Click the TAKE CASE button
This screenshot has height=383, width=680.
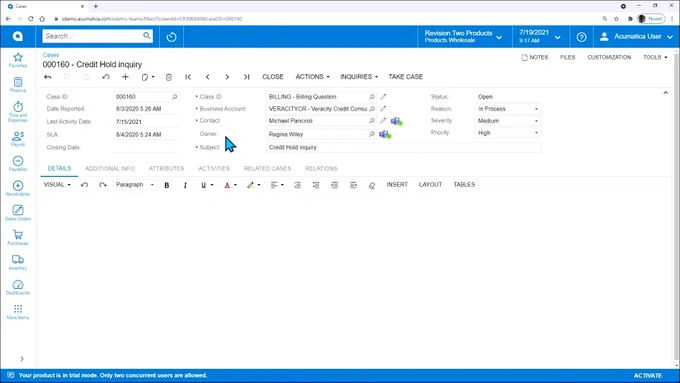click(405, 77)
